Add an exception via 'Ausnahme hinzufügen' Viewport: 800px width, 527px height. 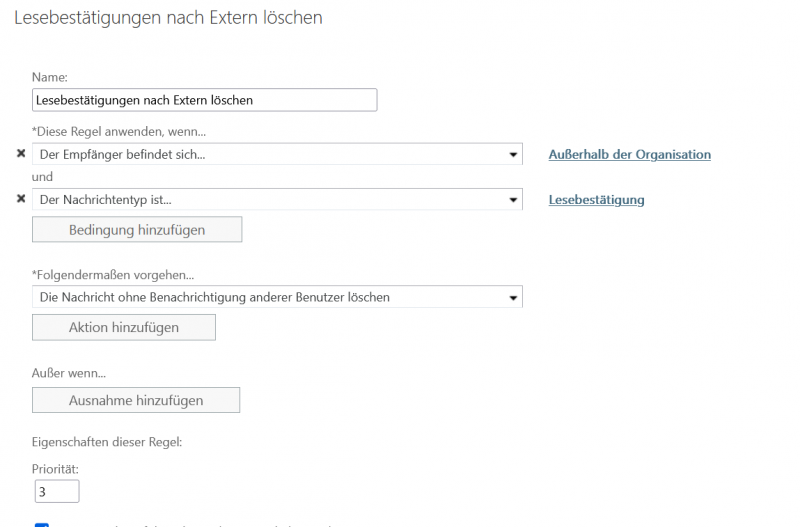136,400
